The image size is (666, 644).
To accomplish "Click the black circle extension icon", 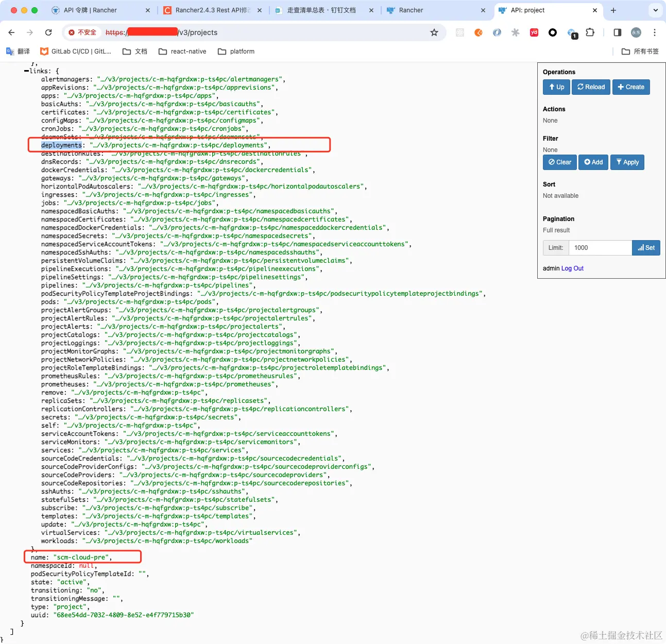I will click(x=553, y=32).
